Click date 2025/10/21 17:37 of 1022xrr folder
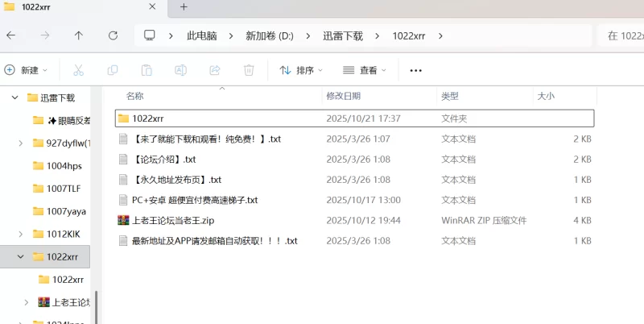Image resolution: width=644 pixels, height=324 pixels. [x=363, y=118]
